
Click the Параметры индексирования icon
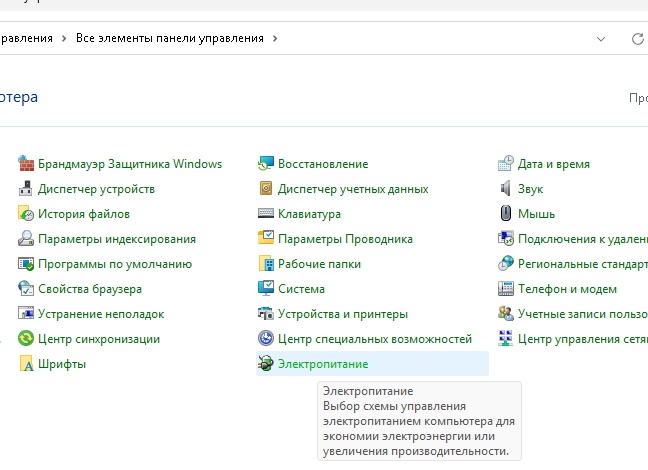(26, 239)
